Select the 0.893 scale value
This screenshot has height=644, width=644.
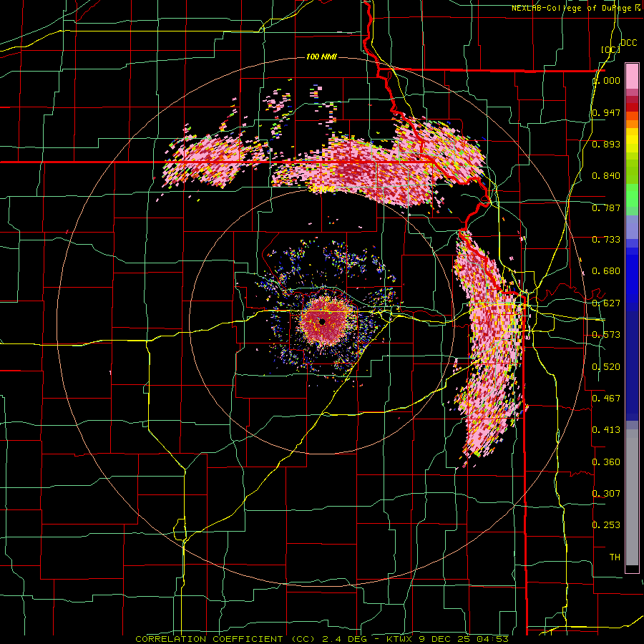click(606, 144)
